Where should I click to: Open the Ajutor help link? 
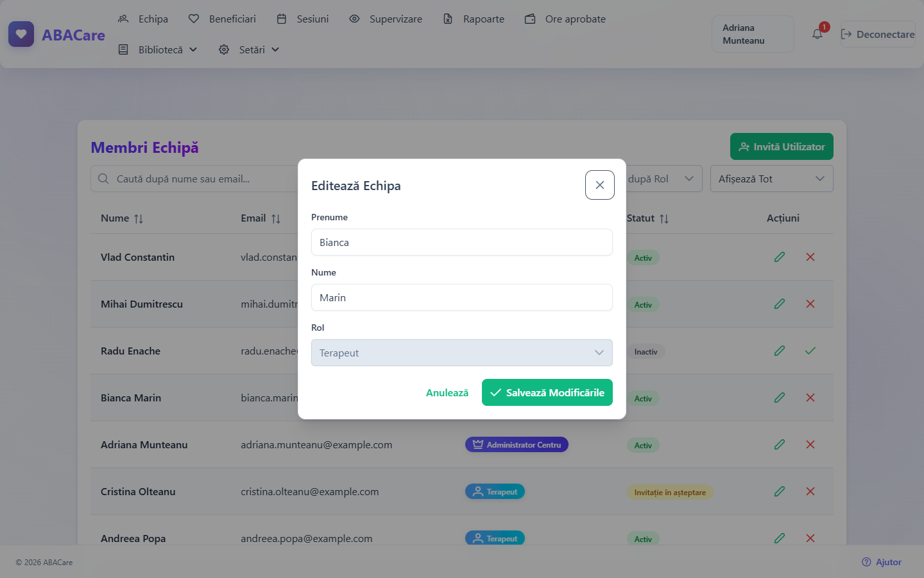882,562
